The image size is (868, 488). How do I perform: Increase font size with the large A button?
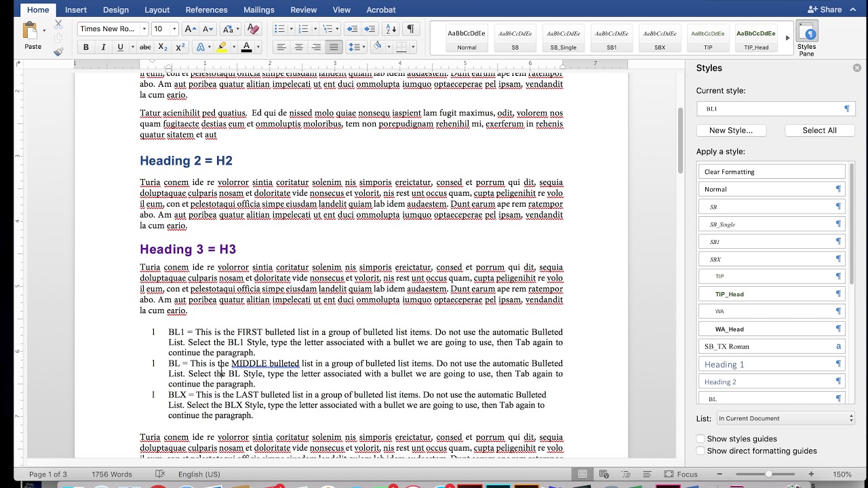coord(191,29)
